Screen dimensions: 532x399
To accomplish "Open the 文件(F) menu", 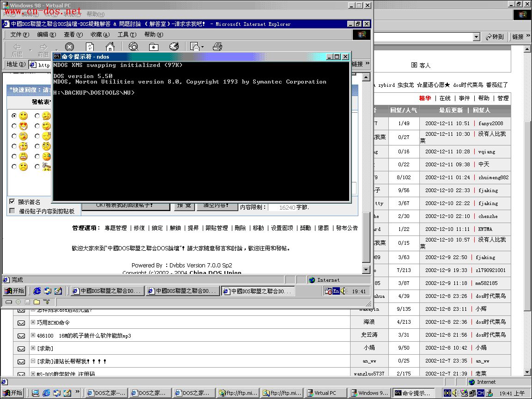I will click(x=20, y=34).
